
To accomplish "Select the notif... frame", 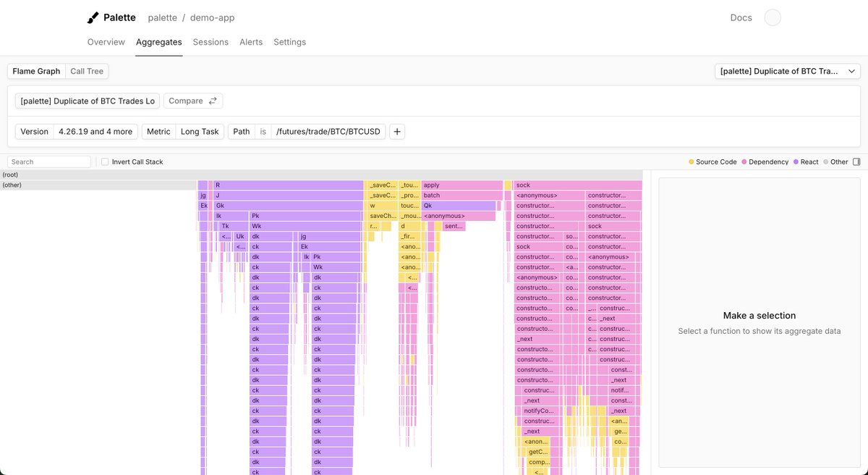I will coord(620,390).
